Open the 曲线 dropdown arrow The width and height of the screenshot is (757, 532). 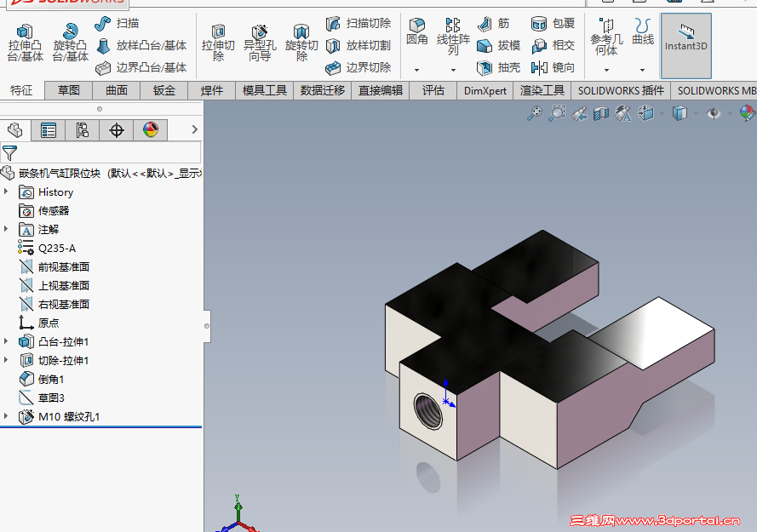pos(643,70)
